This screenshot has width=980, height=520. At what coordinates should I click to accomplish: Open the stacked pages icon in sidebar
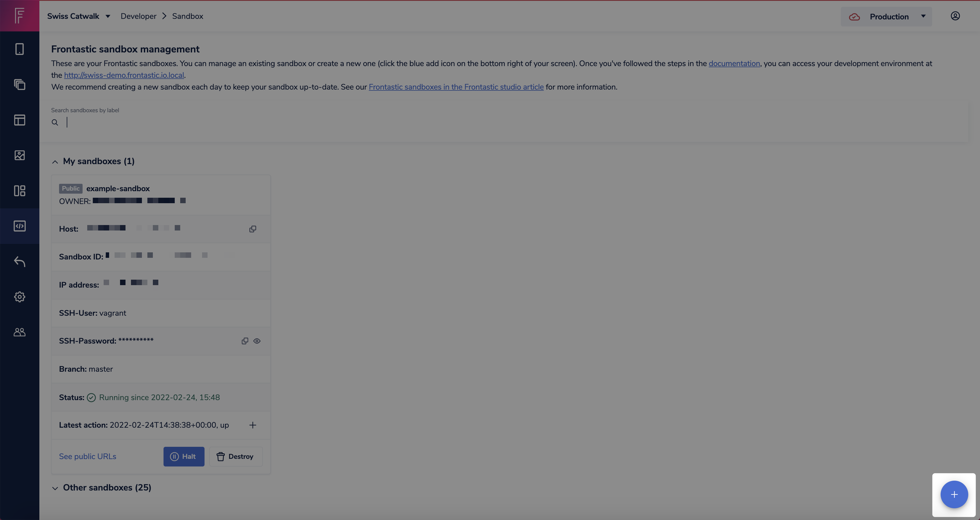click(x=19, y=84)
